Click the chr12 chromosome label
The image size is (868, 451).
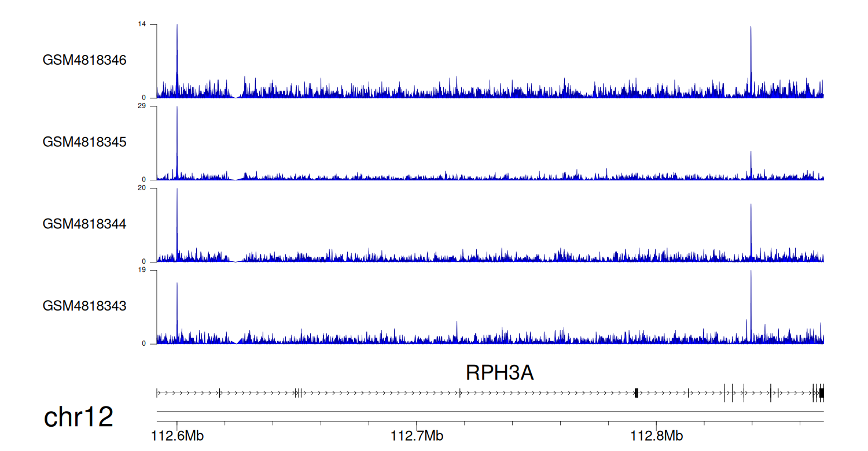pyautogui.click(x=78, y=417)
